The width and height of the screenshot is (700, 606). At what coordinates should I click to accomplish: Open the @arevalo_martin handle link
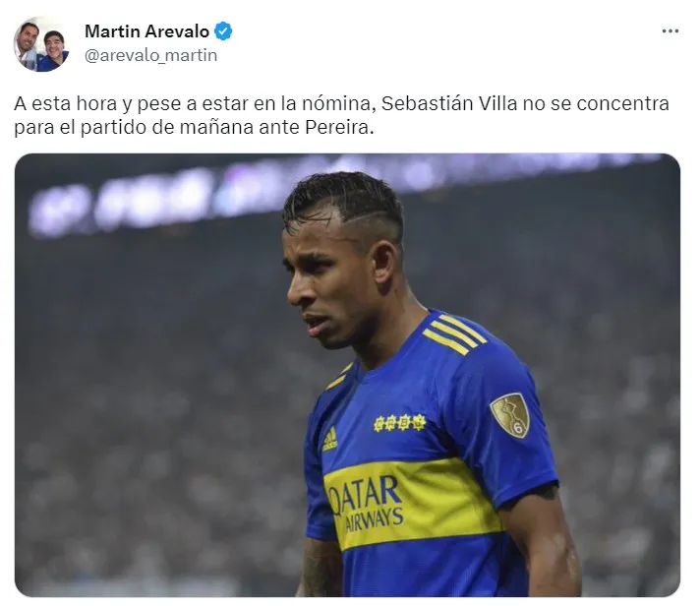(x=150, y=55)
